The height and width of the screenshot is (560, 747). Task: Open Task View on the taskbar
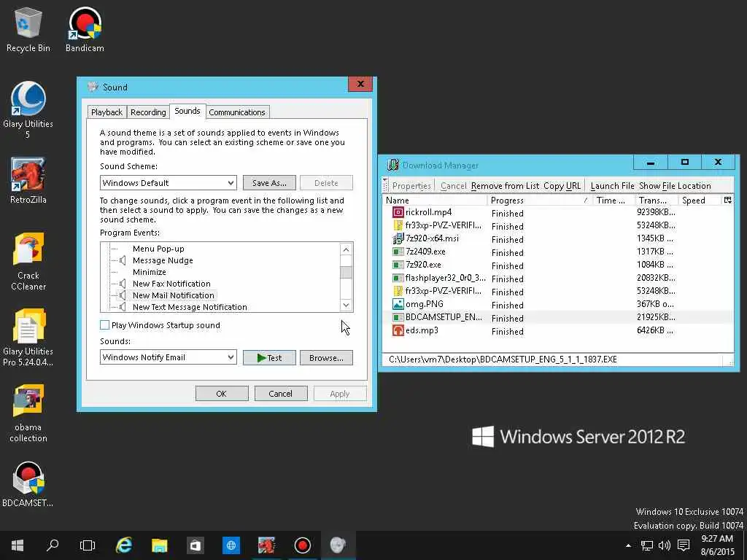tap(88, 545)
